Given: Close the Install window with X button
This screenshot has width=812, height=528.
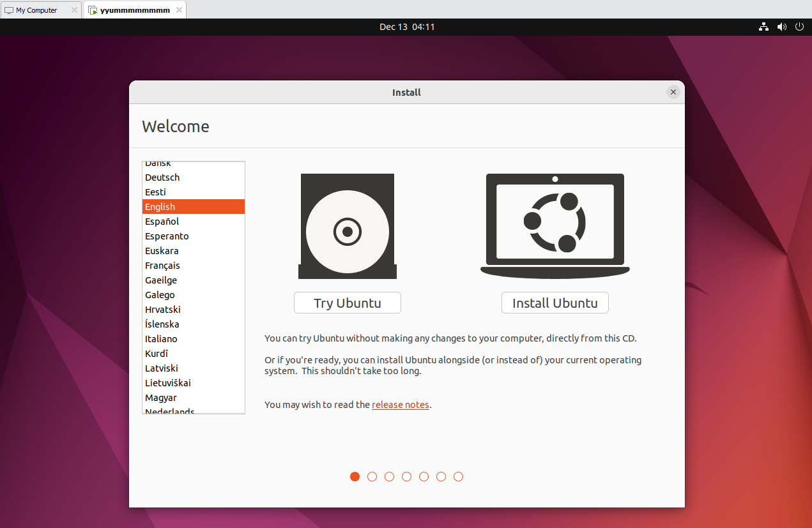Looking at the screenshot, I should tap(673, 92).
